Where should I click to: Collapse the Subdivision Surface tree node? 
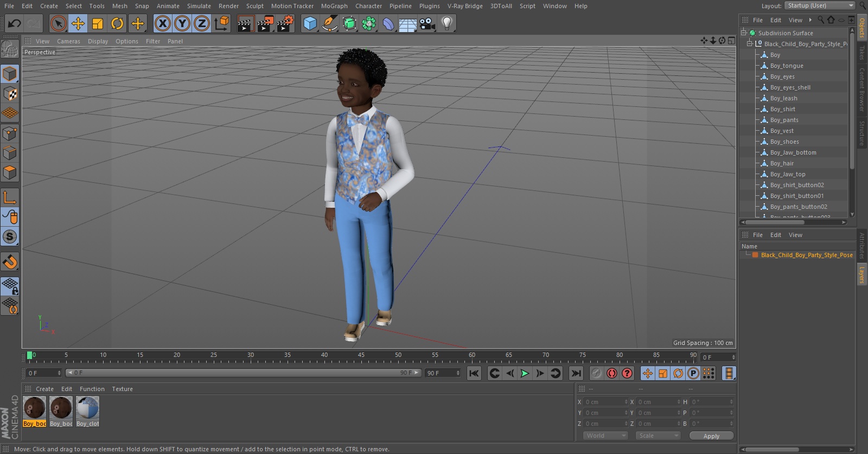(744, 33)
